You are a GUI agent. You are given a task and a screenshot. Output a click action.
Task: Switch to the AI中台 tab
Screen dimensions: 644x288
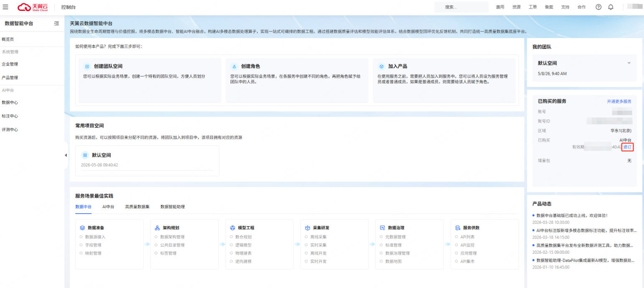(x=108, y=206)
